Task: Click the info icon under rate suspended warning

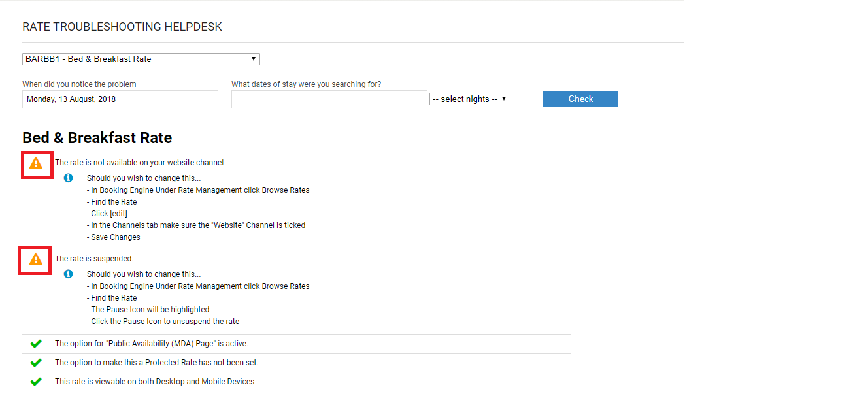Action: [x=69, y=274]
